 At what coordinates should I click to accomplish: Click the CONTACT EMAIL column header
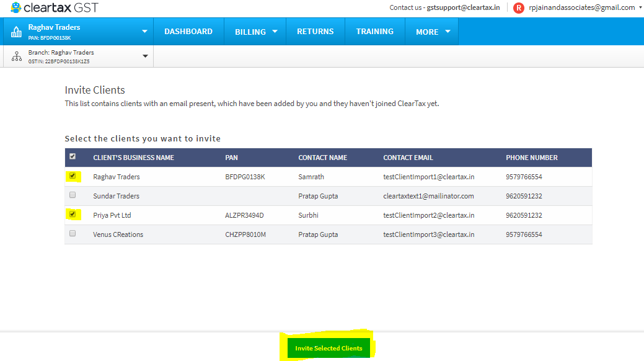pos(408,158)
